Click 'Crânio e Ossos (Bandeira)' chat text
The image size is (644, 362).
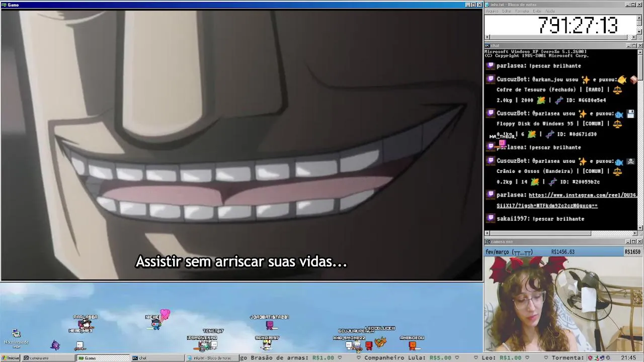click(x=536, y=171)
